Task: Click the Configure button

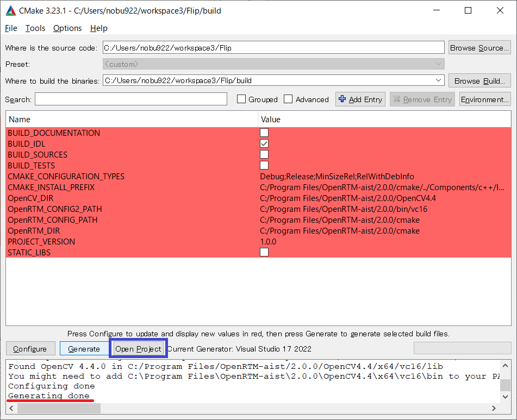Action: (x=30, y=348)
